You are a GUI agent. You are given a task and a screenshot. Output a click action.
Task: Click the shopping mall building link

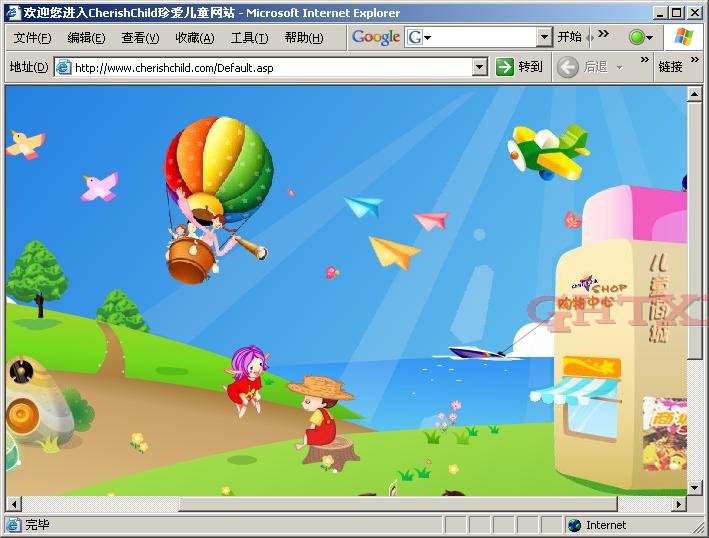tap(620, 330)
